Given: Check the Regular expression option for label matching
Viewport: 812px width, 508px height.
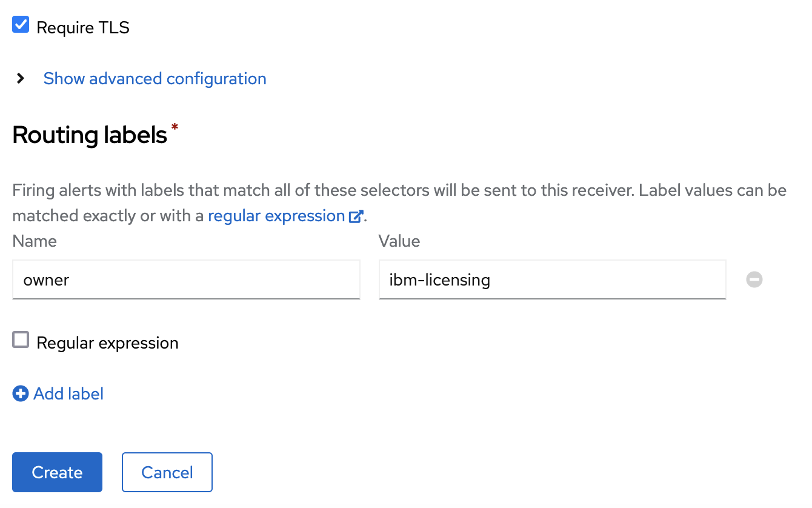Looking at the screenshot, I should pyautogui.click(x=20, y=340).
